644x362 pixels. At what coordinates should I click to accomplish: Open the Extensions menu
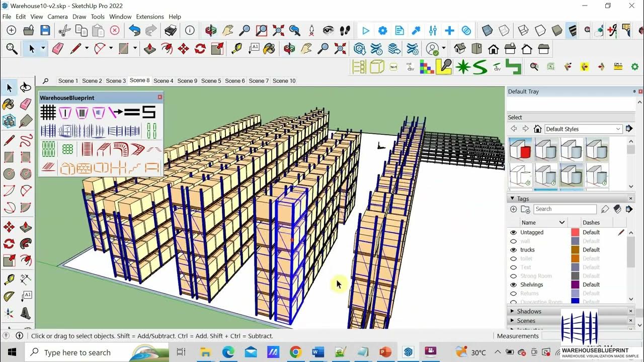[150, 17]
